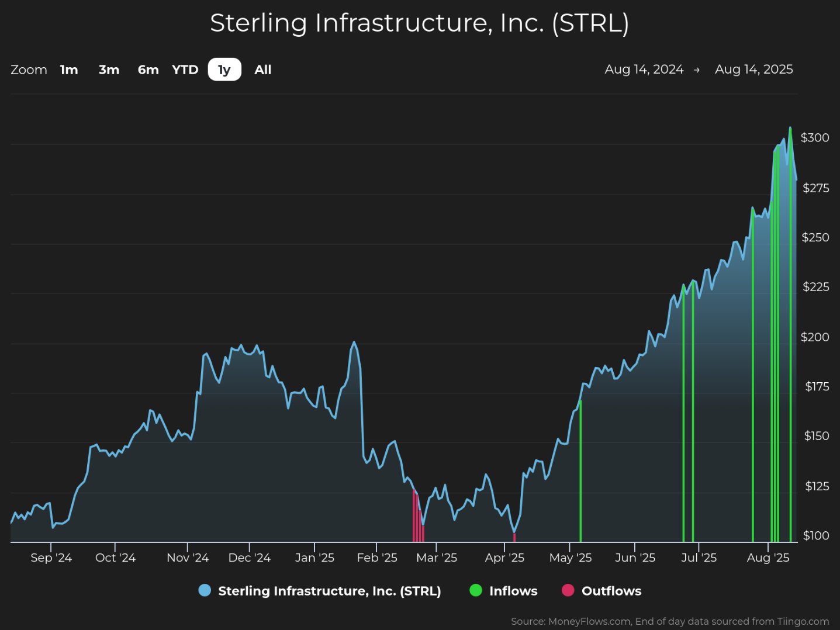840x630 pixels.
Task: Click the green inflow bar in early May '25
Action: pos(580,471)
